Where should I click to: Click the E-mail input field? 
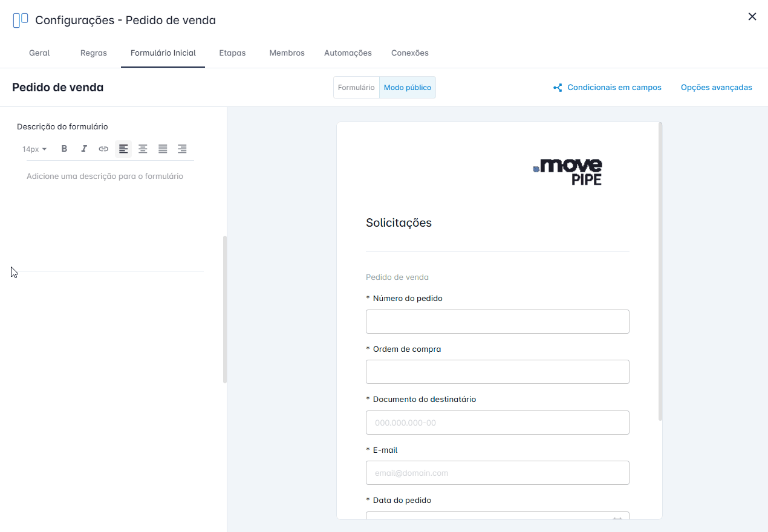coord(498,473)
